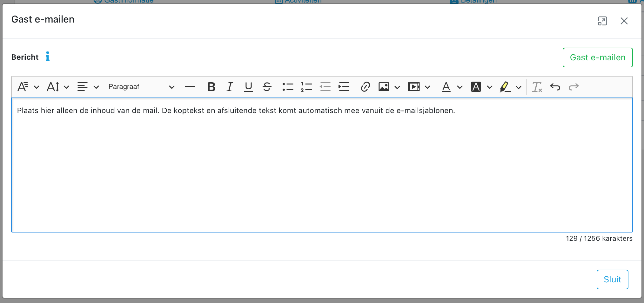644x303 pixels.
Task: Expand the insert image options arrow
Action: click(x=397, y=87)
